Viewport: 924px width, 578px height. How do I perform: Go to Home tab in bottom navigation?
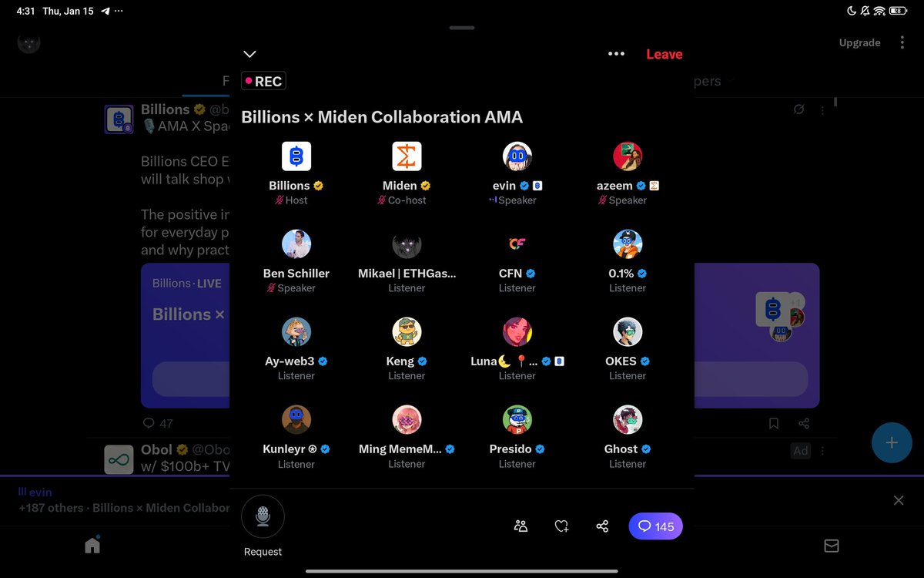[x=92, y=546]
